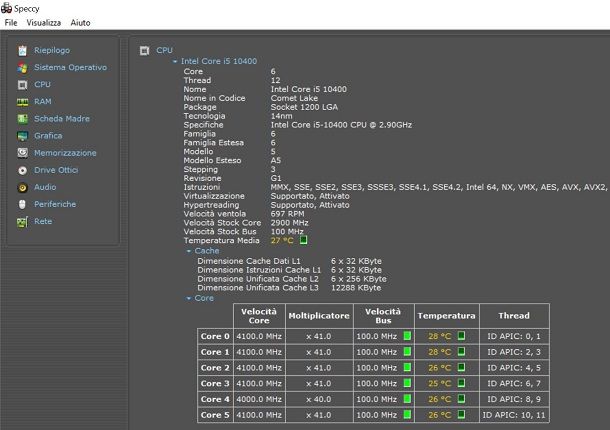Click Core 2 bus speed green indicator
This screenshot has height=430, width=610.
(x=407, y=367)
